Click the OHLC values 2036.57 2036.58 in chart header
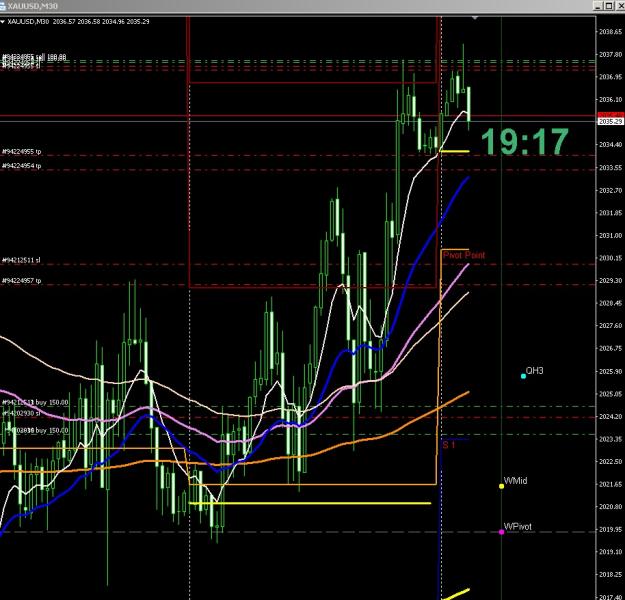Screen dimensions: 625x600 click(76, 22)
